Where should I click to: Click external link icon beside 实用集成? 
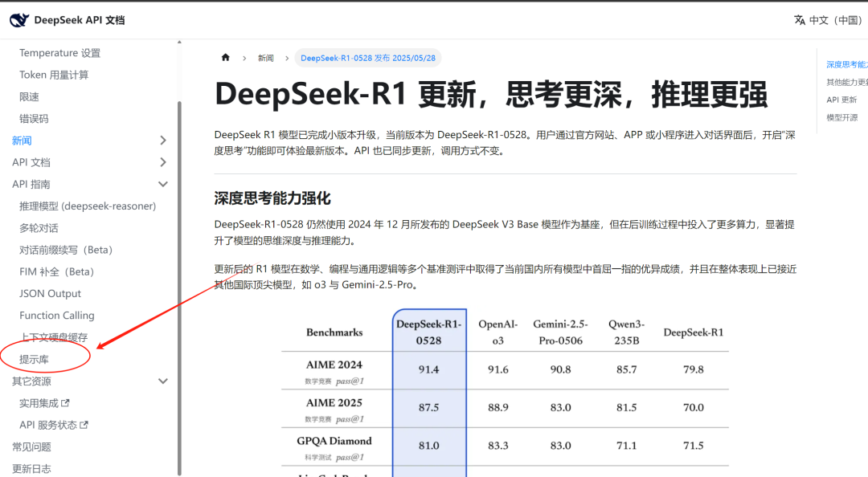coord(65,403)
